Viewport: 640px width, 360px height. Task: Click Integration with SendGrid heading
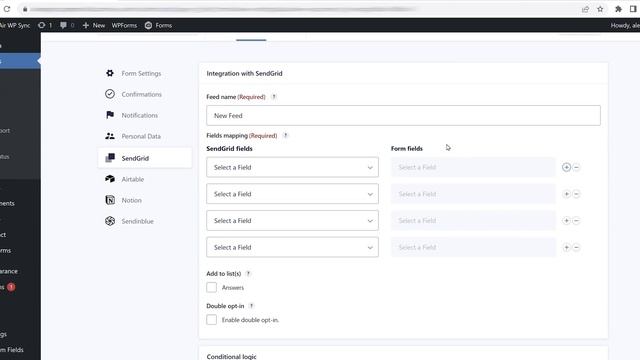(244, 73)
